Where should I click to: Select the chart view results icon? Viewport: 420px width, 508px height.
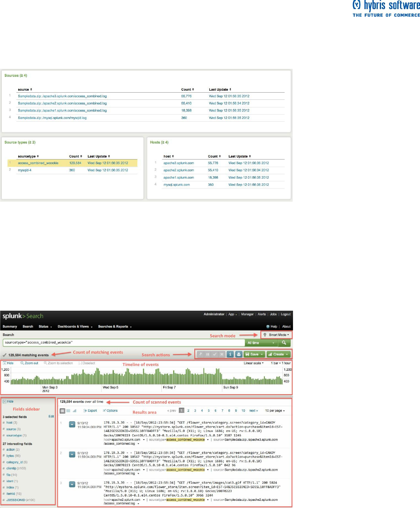point(74,411)
